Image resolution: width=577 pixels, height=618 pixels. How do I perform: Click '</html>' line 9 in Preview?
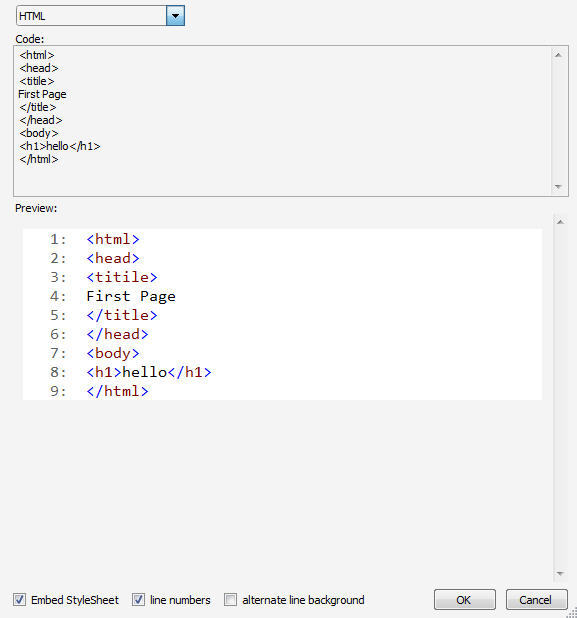tap(117, 391)
